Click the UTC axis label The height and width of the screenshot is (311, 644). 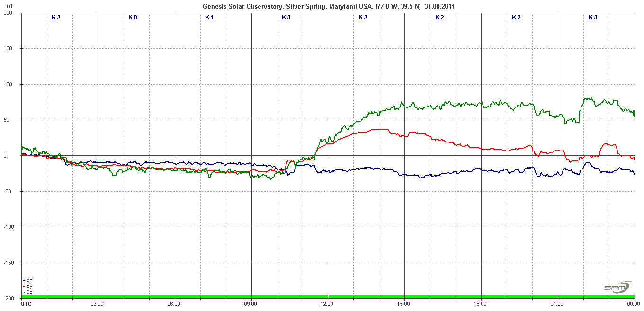[x=27, y=303]
